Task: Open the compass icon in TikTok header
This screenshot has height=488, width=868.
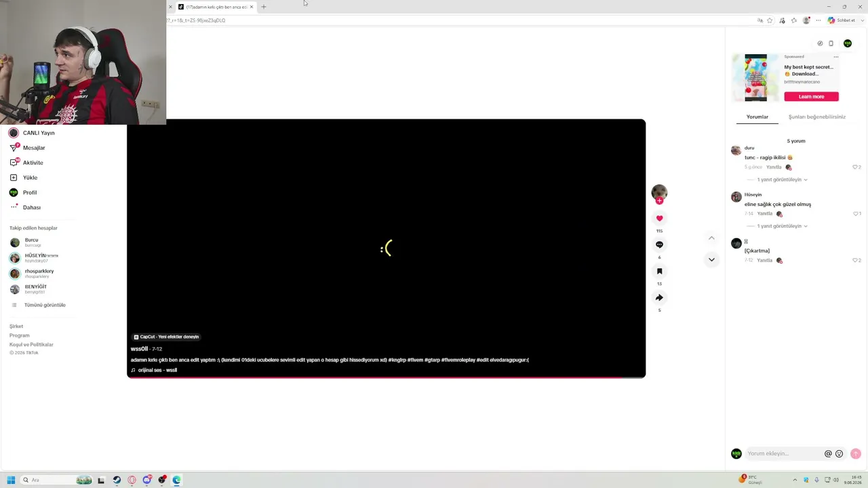Action: point(820,43)
